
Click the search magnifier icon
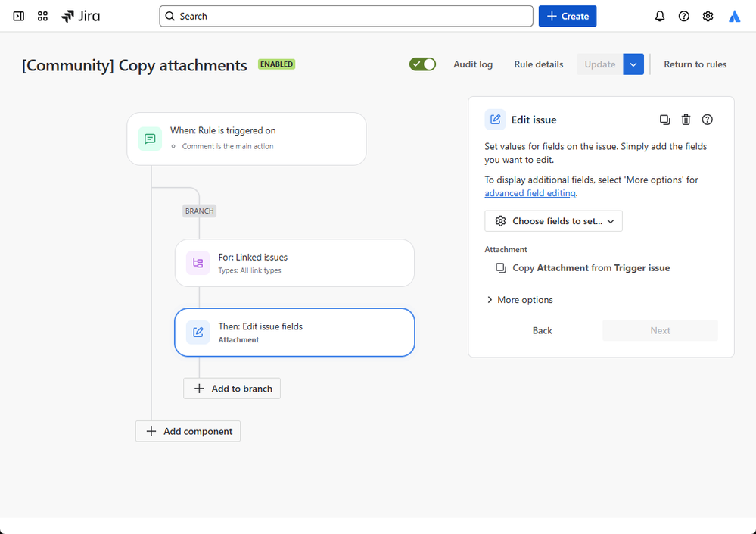(x=170, y=17)
